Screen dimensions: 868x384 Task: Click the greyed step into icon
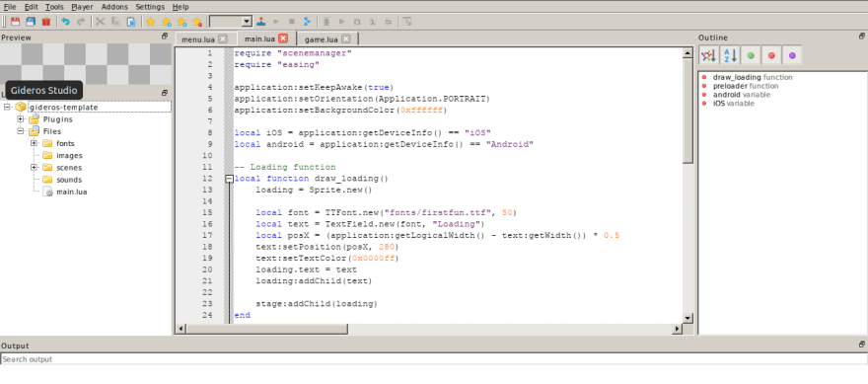pyautogui.click(x=373, y=22)
